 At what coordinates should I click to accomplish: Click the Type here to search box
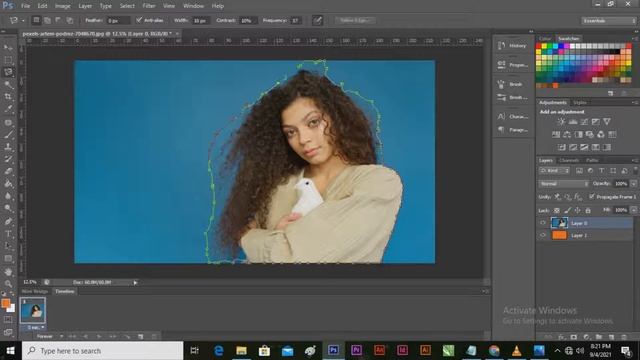pyautogui.click(x=102, y=351)
